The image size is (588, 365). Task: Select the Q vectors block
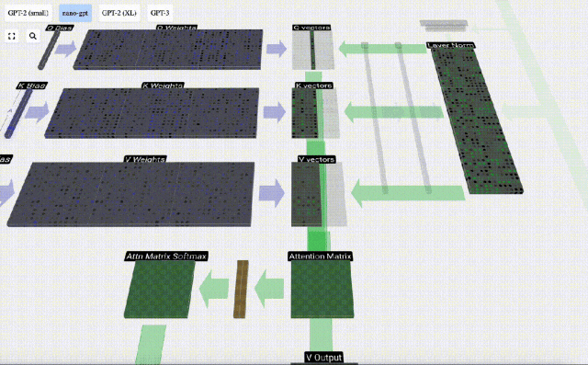pyautogui.click(x=313, y=50)
